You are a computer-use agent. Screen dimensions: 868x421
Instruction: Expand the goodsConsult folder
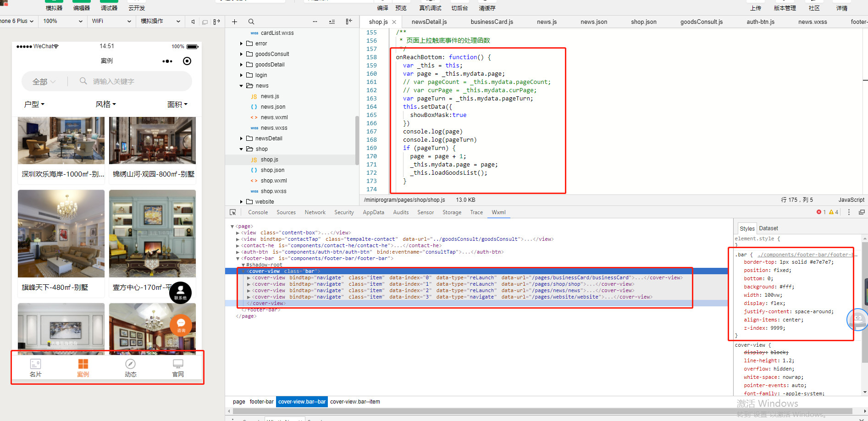[242, 54]
